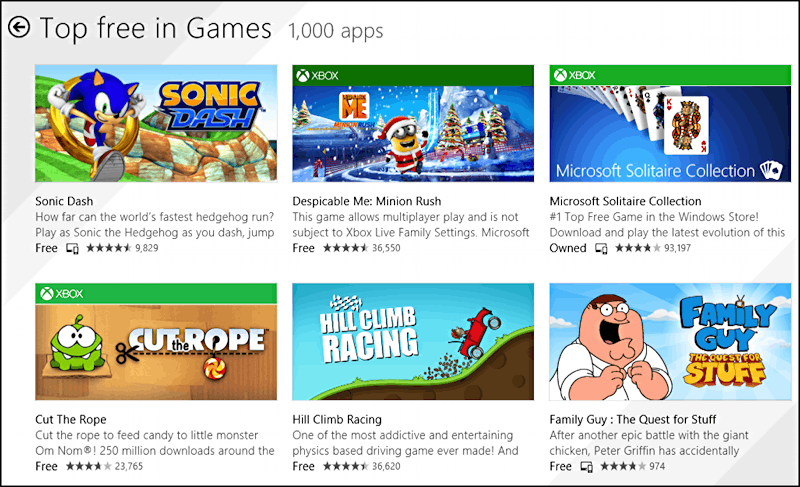Open the Hill Climb Racing title link
The image size is (800, 487).
337,419
